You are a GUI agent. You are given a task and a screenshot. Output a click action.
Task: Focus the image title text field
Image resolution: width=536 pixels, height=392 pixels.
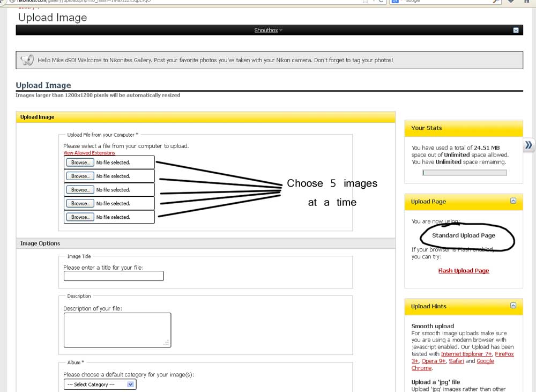tap(114, 276)
